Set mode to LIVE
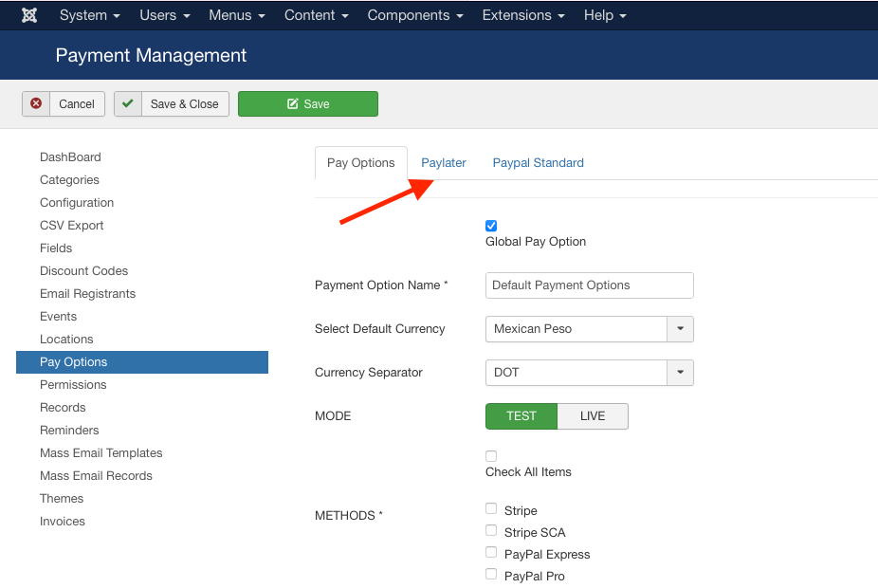 (592, 416)
